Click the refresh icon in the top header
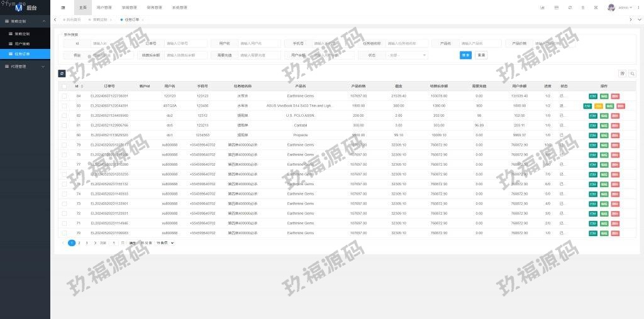 [x=570, y=8]
